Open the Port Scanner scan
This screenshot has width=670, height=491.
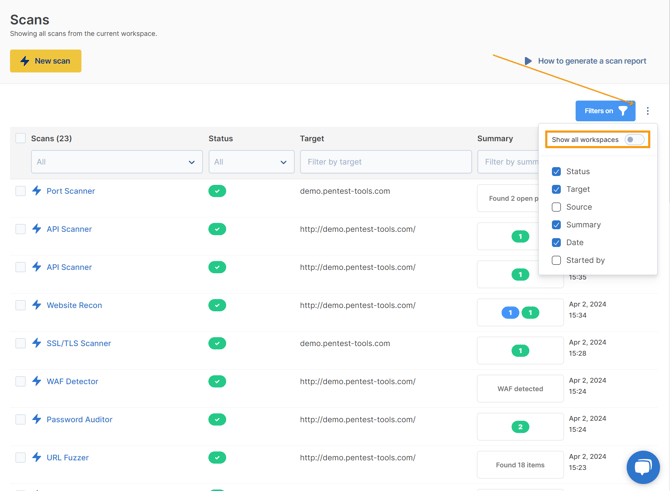(71, 191)
